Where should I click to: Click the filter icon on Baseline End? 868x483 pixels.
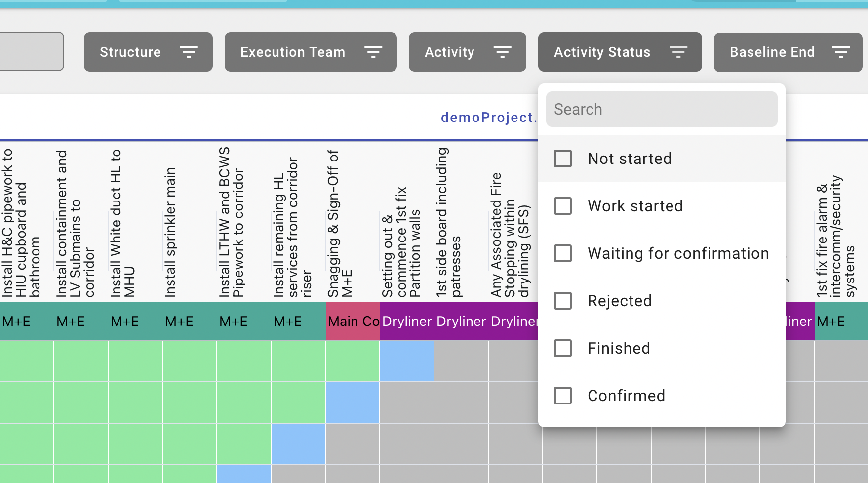(x=840, y=52)
